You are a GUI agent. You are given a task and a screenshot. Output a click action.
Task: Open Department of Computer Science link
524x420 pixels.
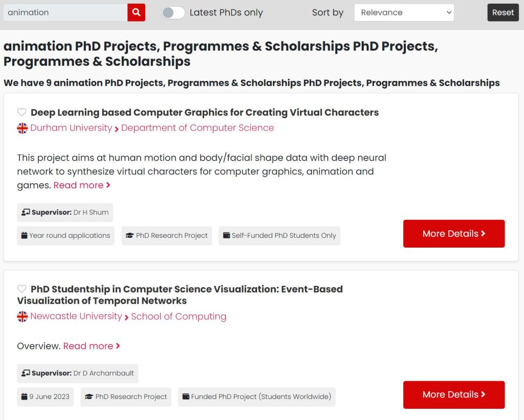click(198, 128)
